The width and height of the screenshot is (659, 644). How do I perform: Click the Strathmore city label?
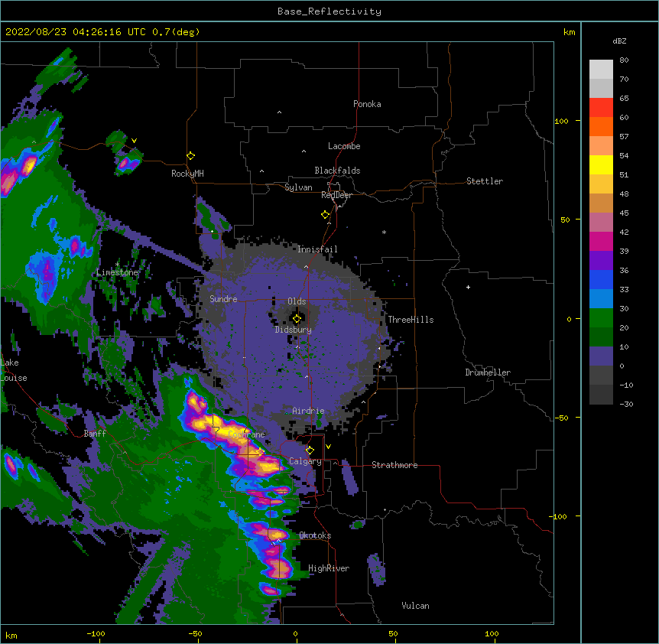(394, 465)
